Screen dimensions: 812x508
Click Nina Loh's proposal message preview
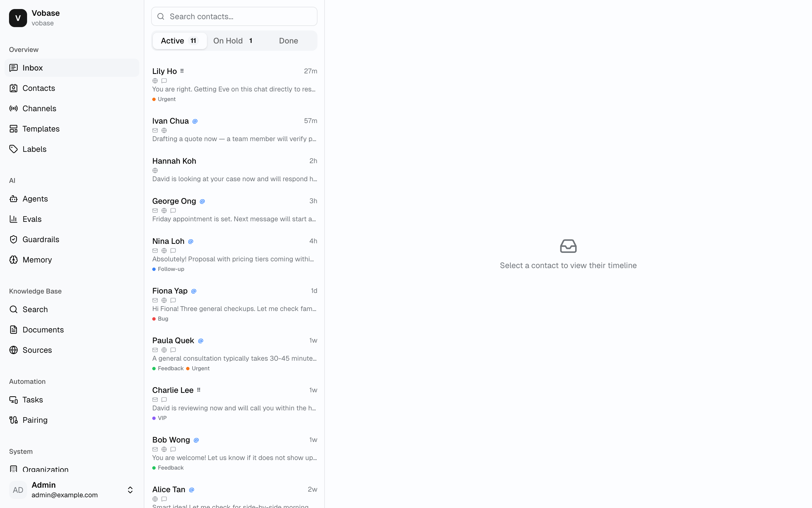click(x=233, y=259)
